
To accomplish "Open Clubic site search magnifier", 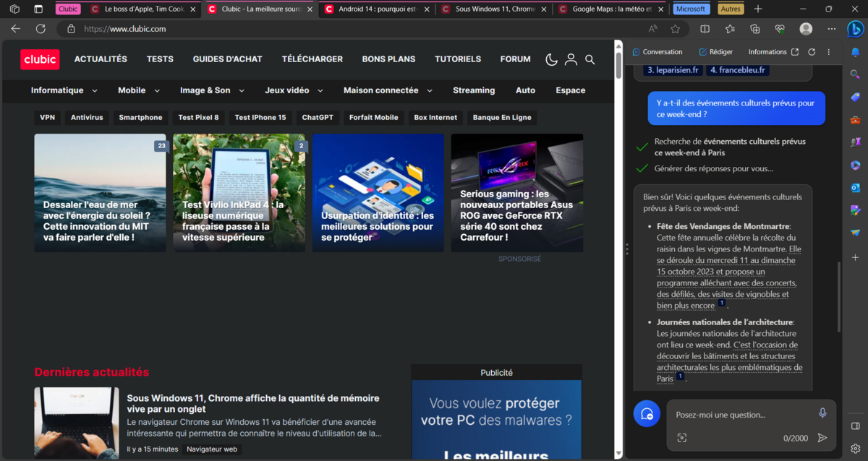I will coord(590,59).
